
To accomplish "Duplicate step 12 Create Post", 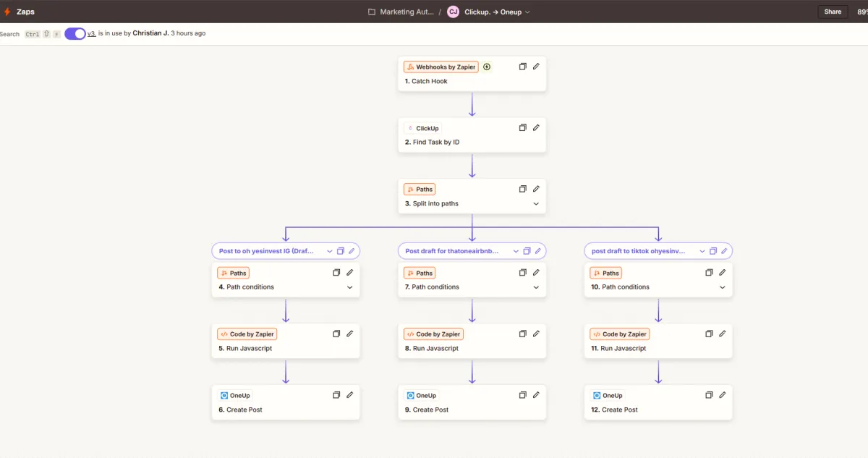I will 709,395.
